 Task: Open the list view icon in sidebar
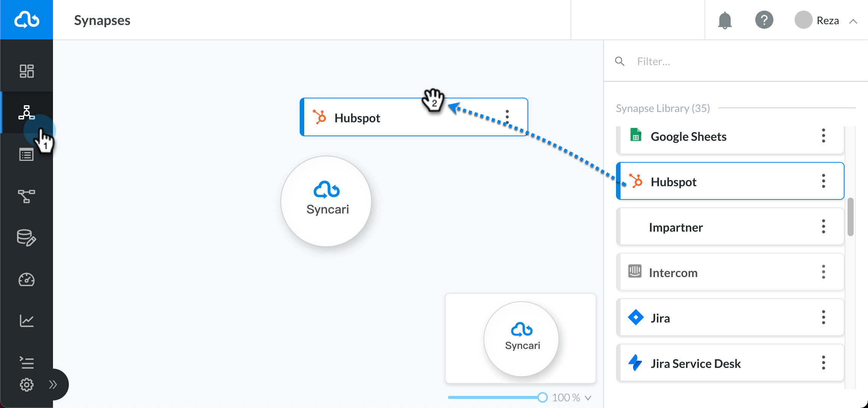[26, 154]
